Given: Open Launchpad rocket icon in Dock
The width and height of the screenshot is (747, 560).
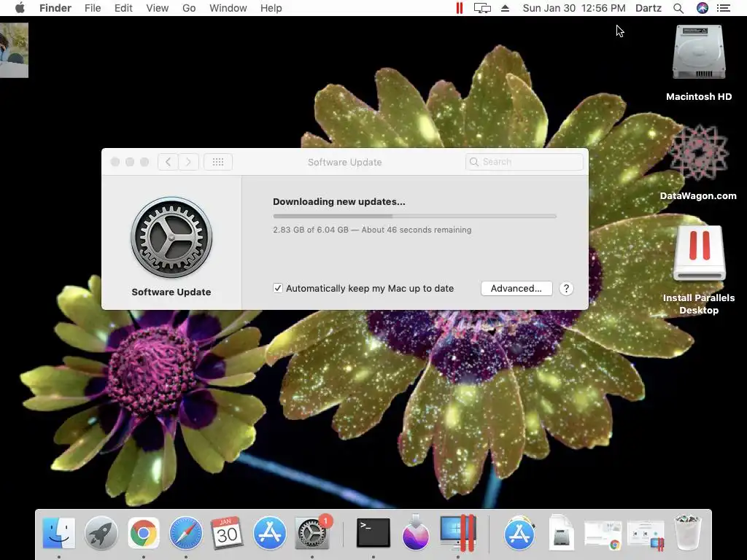Looking at the screenshot, I should (101, 533).
